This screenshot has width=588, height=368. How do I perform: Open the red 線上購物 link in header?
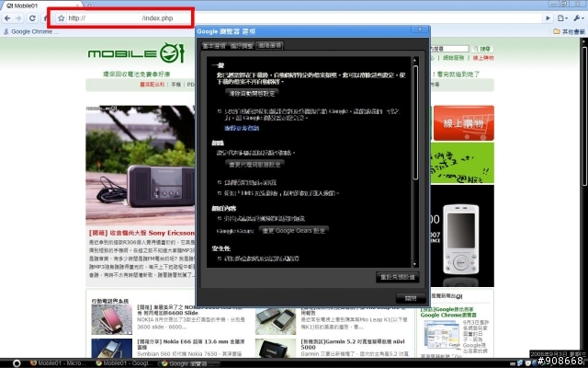click(483, 58)
